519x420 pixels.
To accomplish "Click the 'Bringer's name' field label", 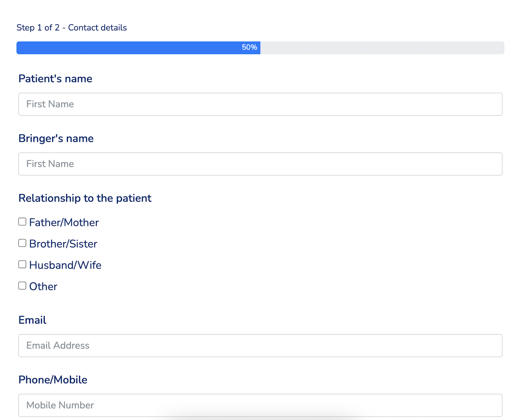I will [x=56, y=138].
